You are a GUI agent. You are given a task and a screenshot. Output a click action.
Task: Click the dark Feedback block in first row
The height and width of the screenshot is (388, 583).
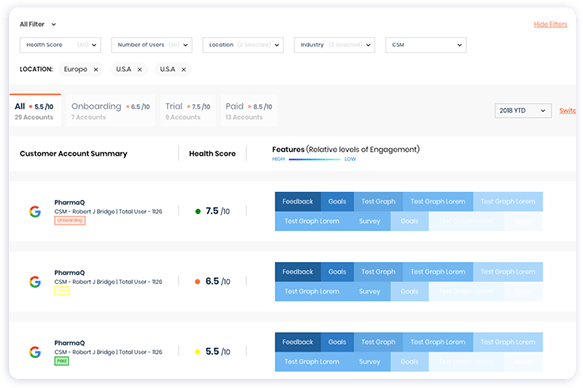tap(298, 201)
